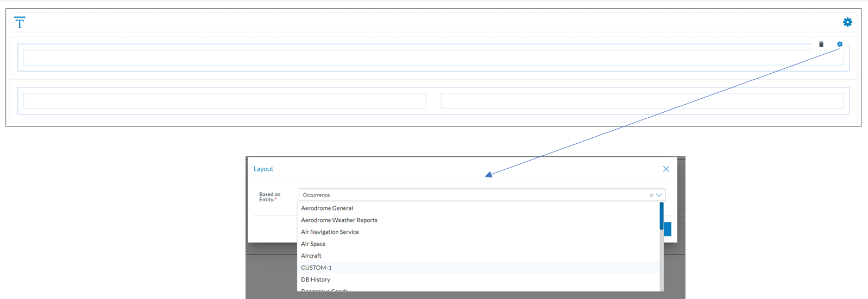Clear the Occurrence entity selection

point(651,195)
